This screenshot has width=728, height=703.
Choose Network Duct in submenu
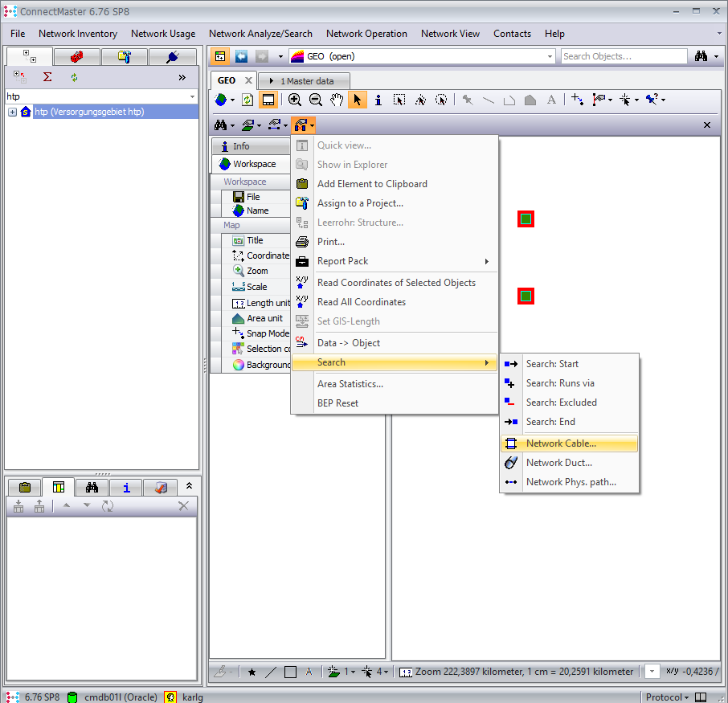pos(569,463)
